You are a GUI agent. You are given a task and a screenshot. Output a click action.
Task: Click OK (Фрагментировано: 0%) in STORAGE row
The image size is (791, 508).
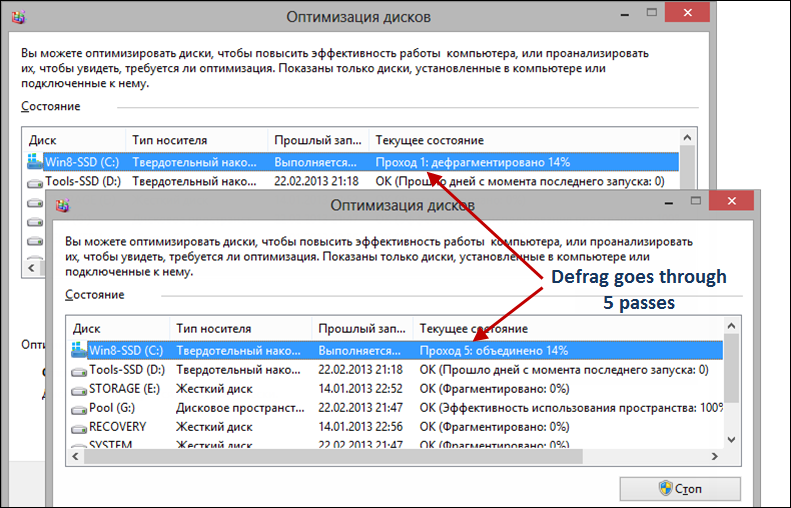click(494, 389)
